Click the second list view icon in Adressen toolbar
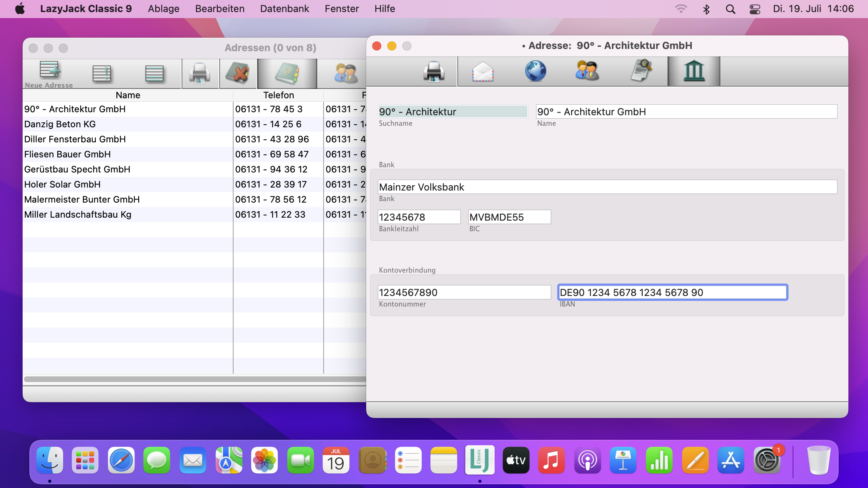 [102, 73]
